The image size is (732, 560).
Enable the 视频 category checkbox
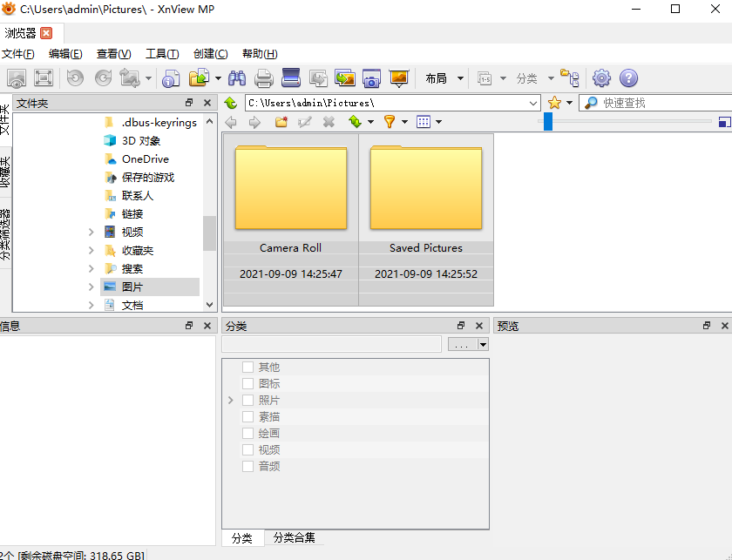pyautogui.click(x=247, y=449)
